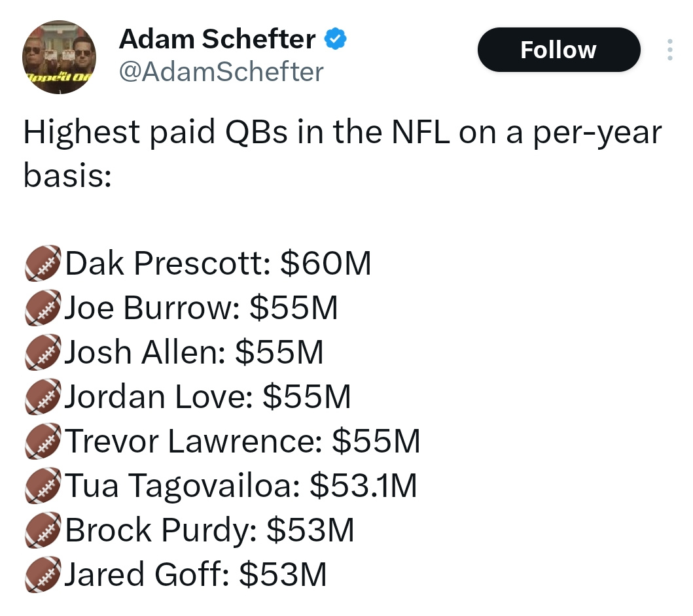Click the football emoji beside Dak Prescott
This screenshot has height=616, width=693.
coord(43,263)
